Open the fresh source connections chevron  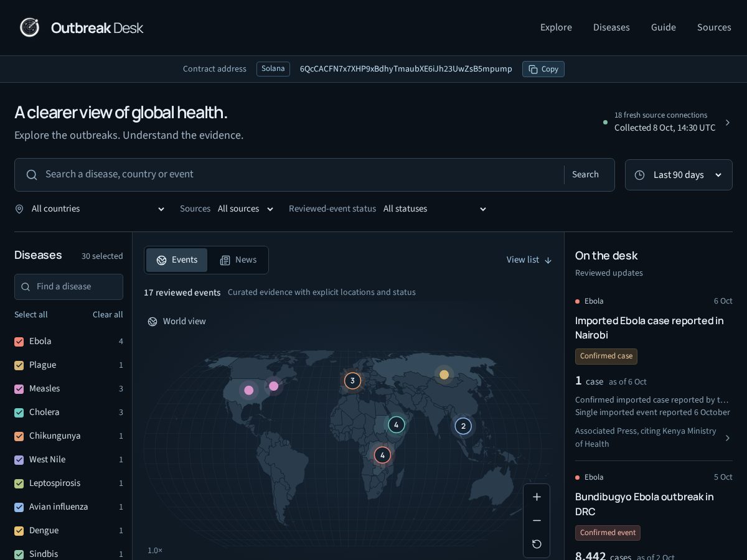pyautogui.click(x=728, y=123)
